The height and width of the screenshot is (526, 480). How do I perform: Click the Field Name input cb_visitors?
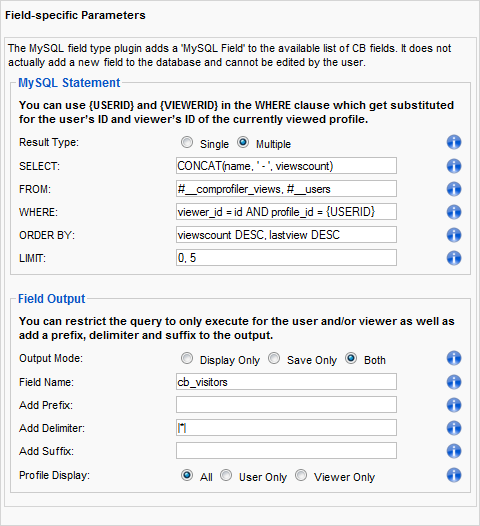(x=286, y=382)
